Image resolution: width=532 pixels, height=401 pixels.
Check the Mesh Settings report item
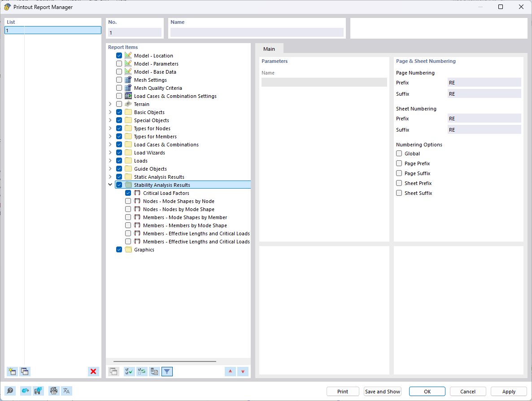click(119, 79)
